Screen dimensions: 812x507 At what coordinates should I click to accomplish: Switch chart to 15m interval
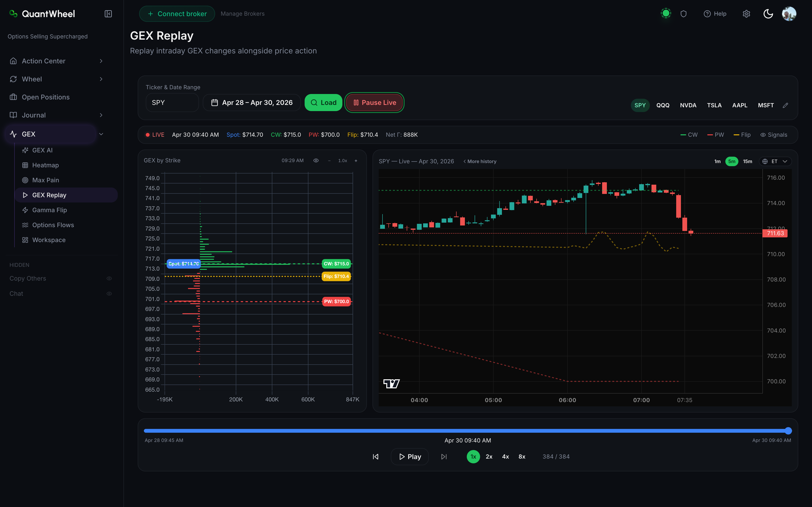pos(748,162)
